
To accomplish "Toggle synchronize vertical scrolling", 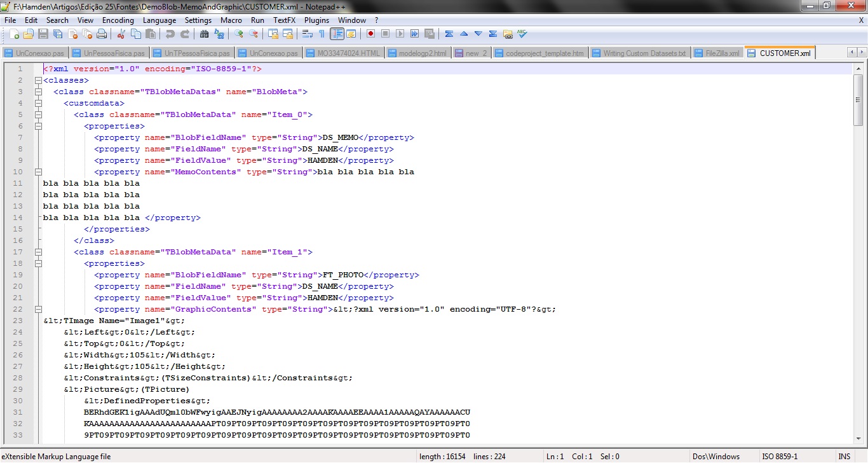I will (x=273, y=34).
